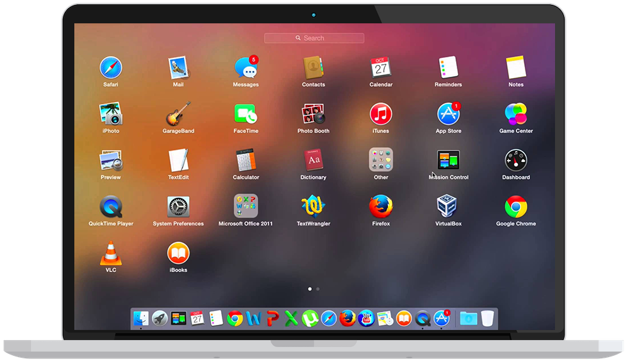
Task: Switch to second Launchpad page dot
Action: click(x=318, y=289)
